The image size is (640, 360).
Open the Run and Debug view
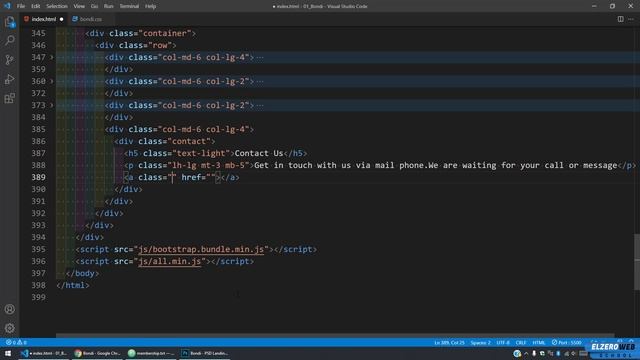click(9, 79)
